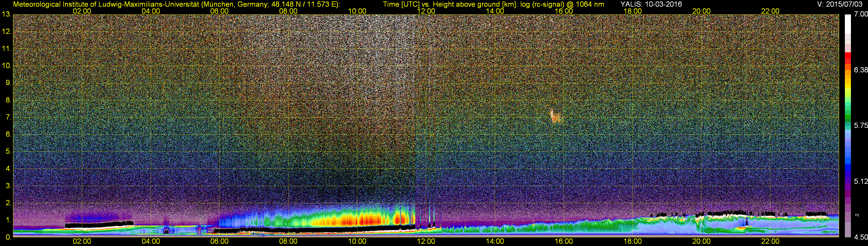Click the "14:00" label on top time axis
The height and width of the screenshot is (246, 868).
pyautogui.click(x=495, y=11)
